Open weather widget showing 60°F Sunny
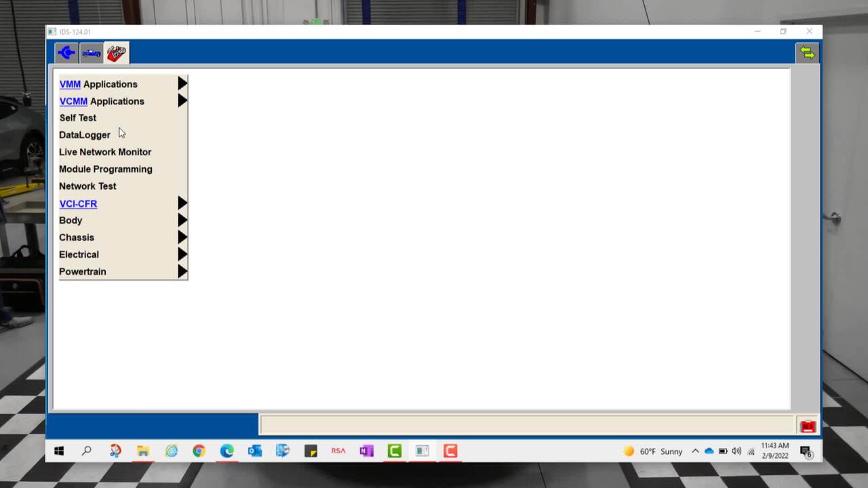 coord(652,451)
